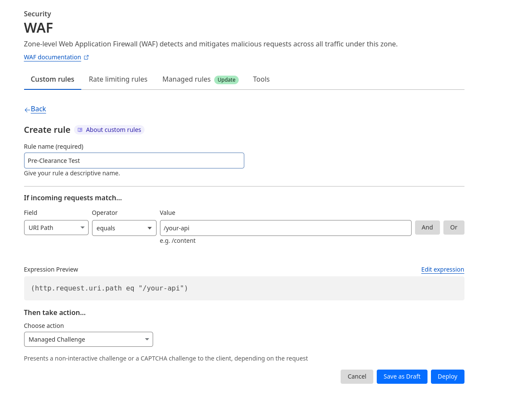Open the Field selector showing URI Path
532x419 pixels.
click(56, 227)
